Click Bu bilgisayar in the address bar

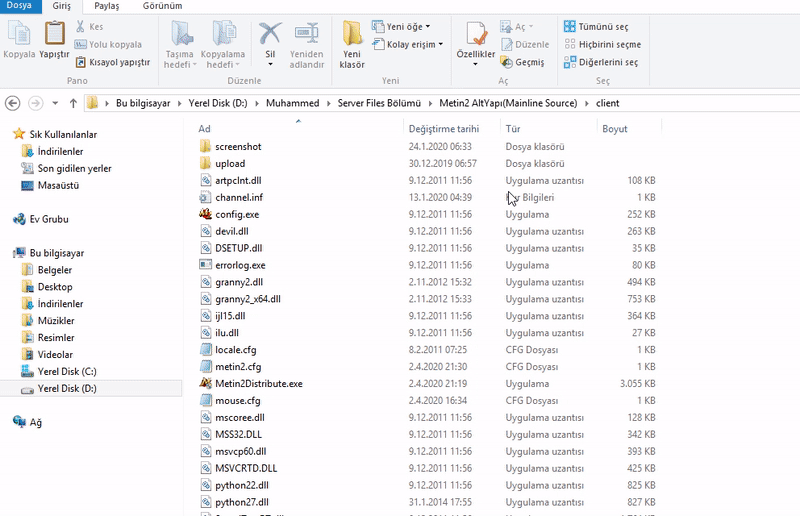pyautogui.click(x=143, y=103)
